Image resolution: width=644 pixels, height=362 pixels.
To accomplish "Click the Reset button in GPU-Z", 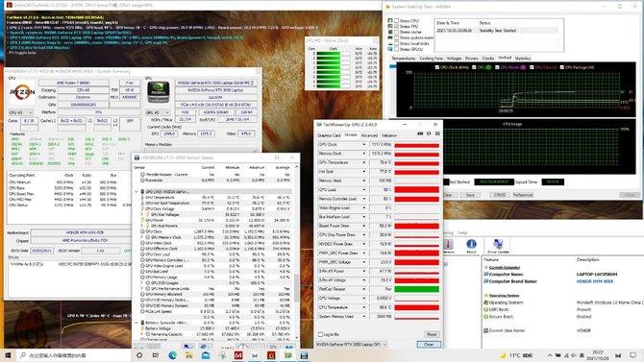I will pyautogui.click(x=432, y=334).
